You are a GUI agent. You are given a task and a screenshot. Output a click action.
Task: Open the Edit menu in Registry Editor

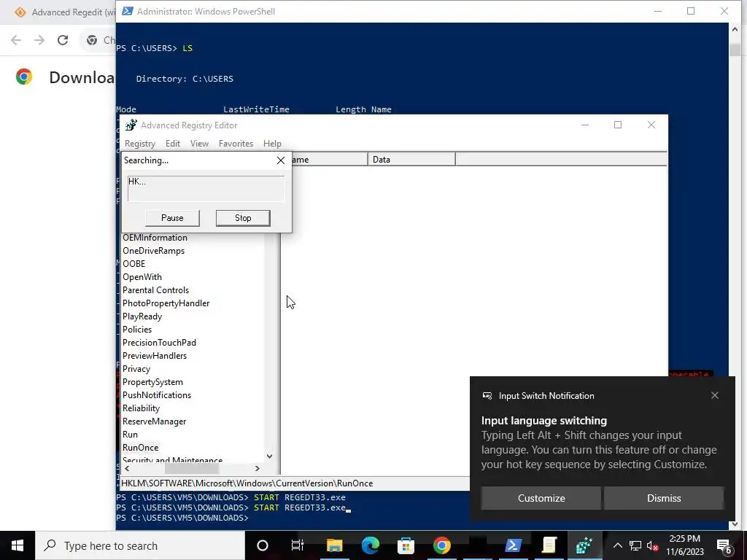172,144
